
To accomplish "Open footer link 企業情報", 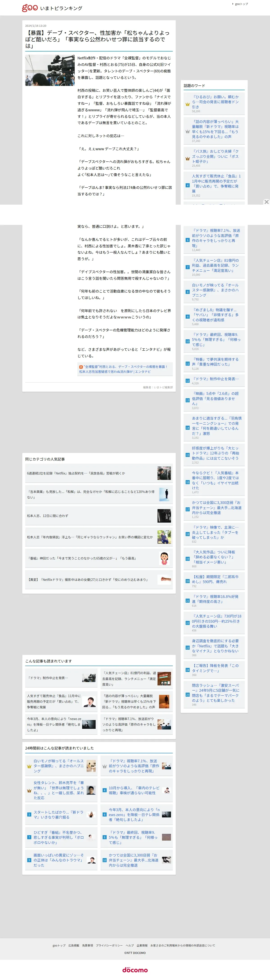I will click(142, 945).
